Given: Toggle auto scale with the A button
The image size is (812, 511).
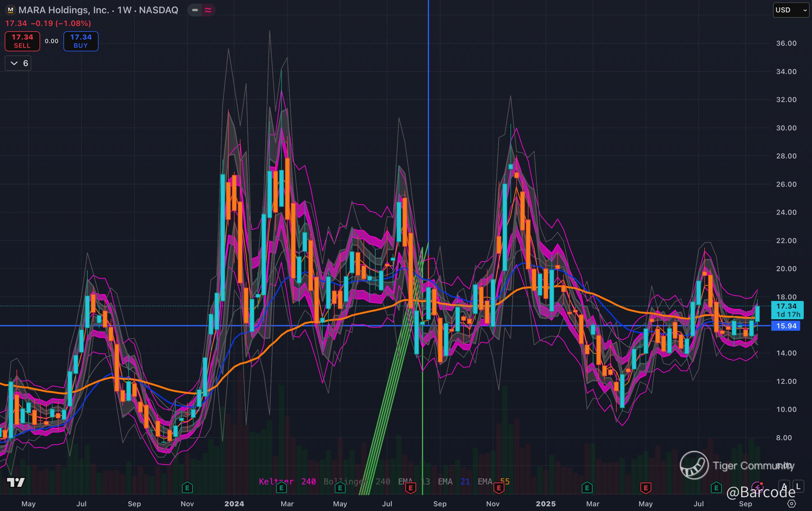Looking at the screenshot, I should coord(784,486).
